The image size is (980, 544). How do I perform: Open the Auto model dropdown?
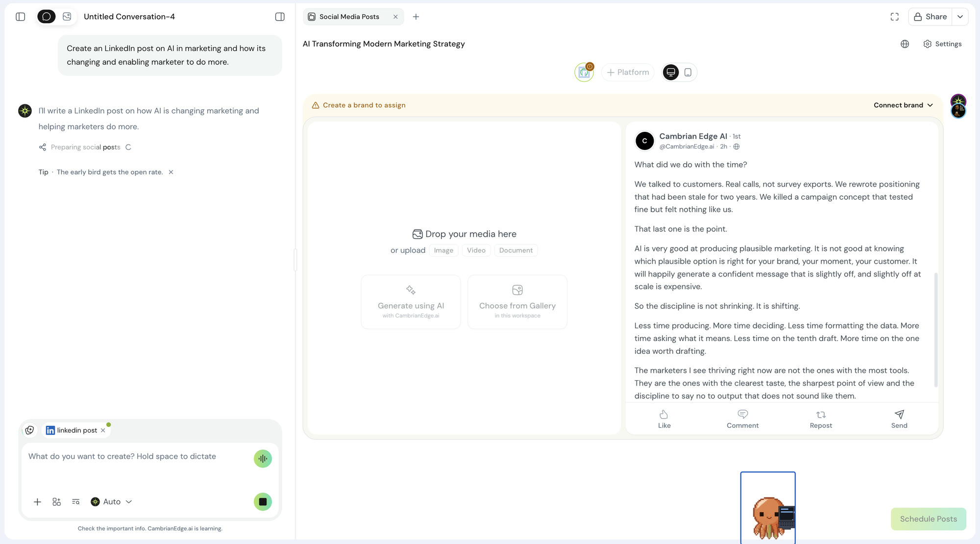point(112,502)
